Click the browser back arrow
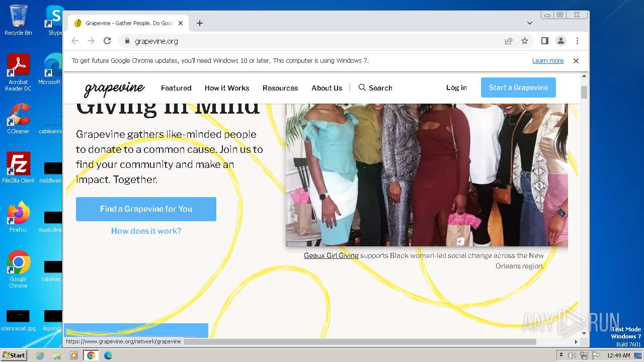The width and height of the screenshot is (644, 362). (x=75, y=41)
